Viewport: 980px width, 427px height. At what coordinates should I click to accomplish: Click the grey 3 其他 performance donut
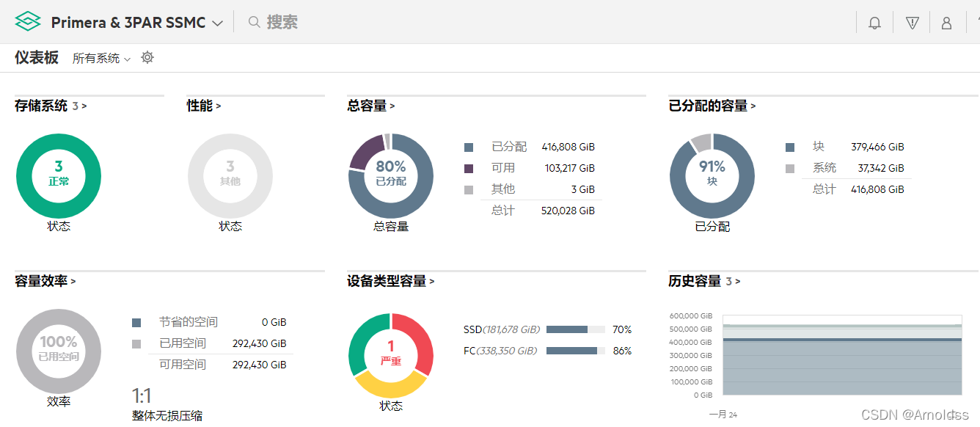(x=230, y=176)
